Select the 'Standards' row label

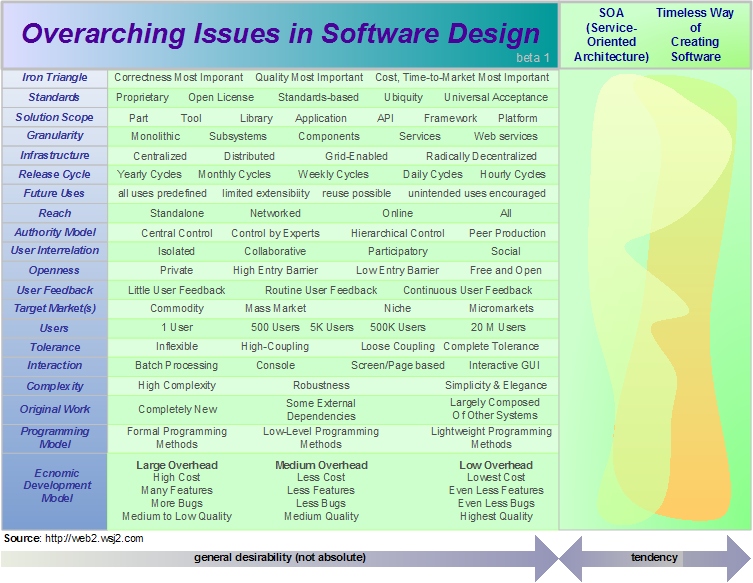pyautogui.click(x=54, y=97)
